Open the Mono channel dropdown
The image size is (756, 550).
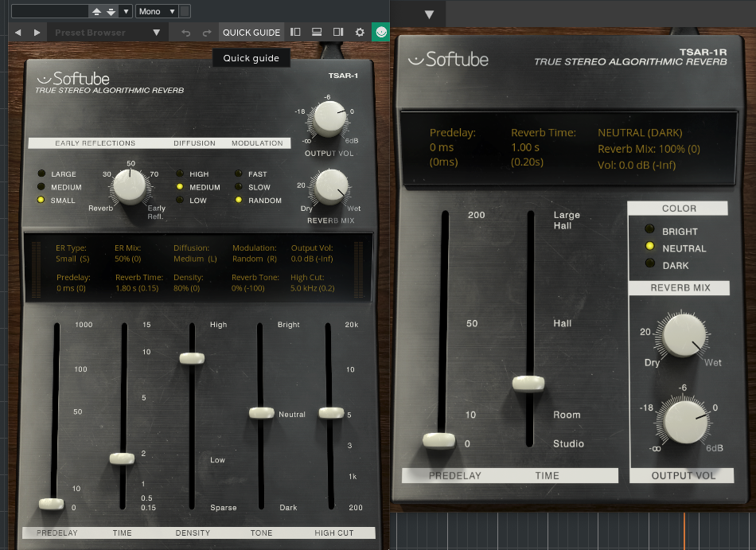[155, 11]
